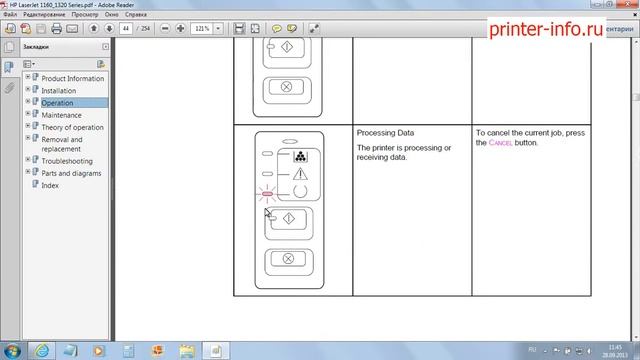Open the Справка menu

(136, 15)
